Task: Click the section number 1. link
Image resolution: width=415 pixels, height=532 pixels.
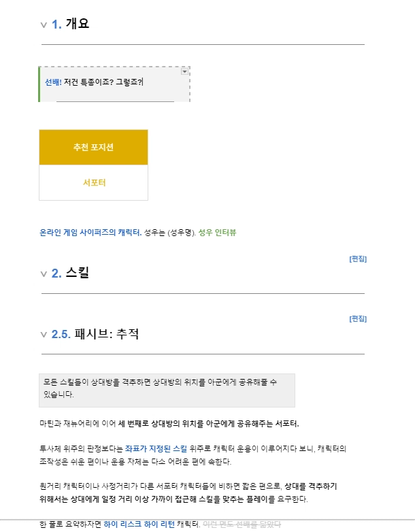Action: [x=56, y=24]
